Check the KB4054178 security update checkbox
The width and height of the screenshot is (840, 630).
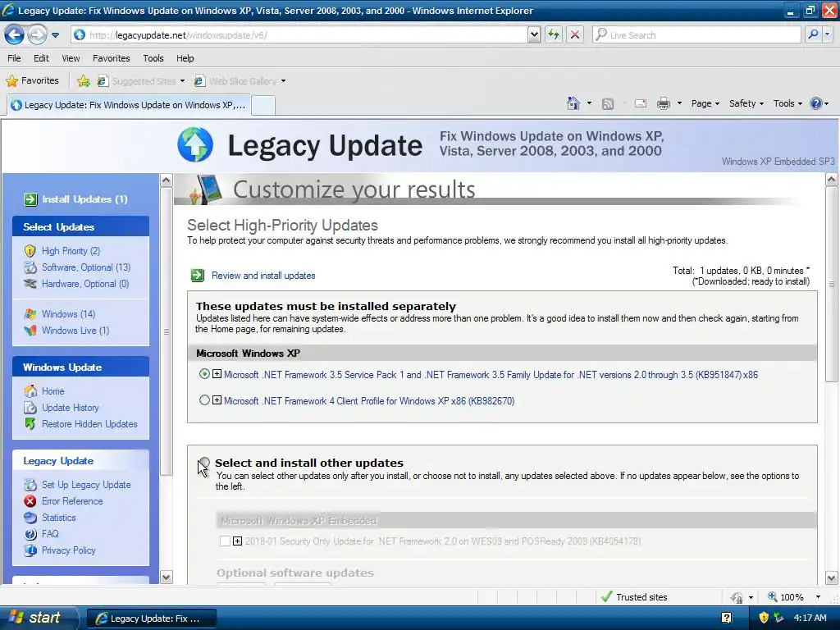225,541
